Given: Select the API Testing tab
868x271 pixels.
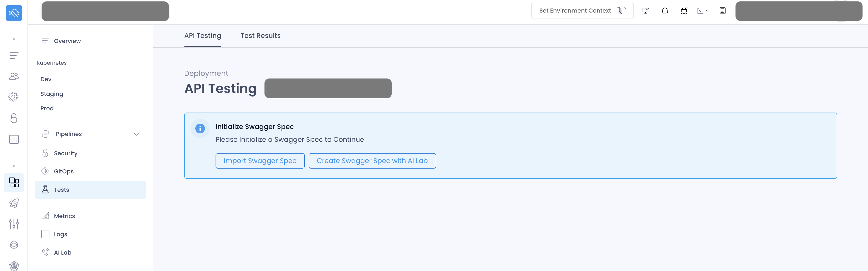Looking at the screenshot, I should (x=203, y=36).
